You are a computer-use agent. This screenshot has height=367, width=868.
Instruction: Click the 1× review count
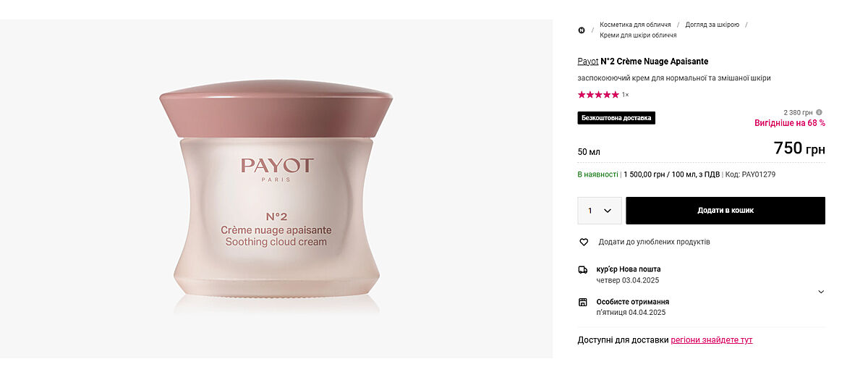tap(625, 95)
